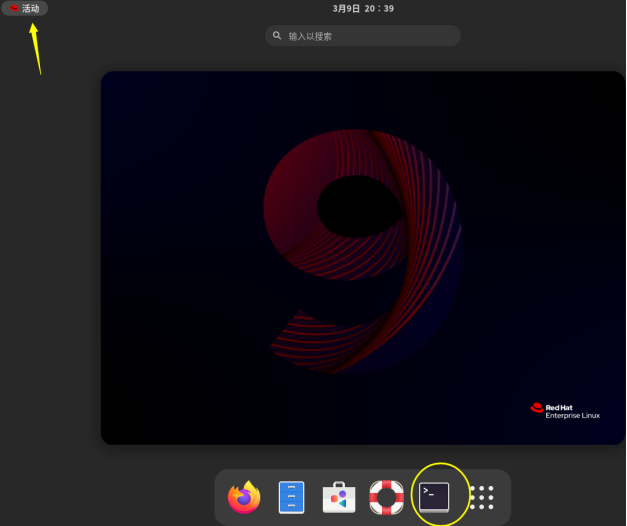Focus the 输入以搜索 search field
Viewport: 627px width, 526px height.
click(x=363, y=36)
